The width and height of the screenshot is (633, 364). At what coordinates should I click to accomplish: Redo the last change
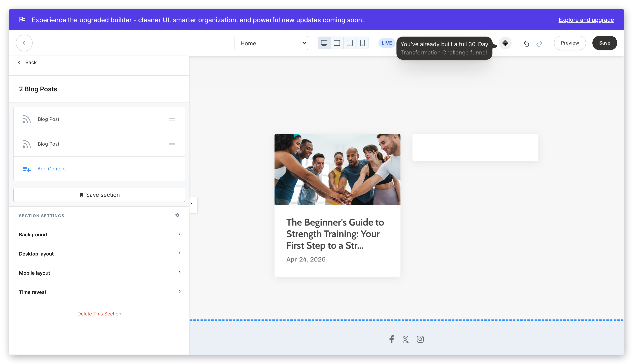[x=539, y=44]
